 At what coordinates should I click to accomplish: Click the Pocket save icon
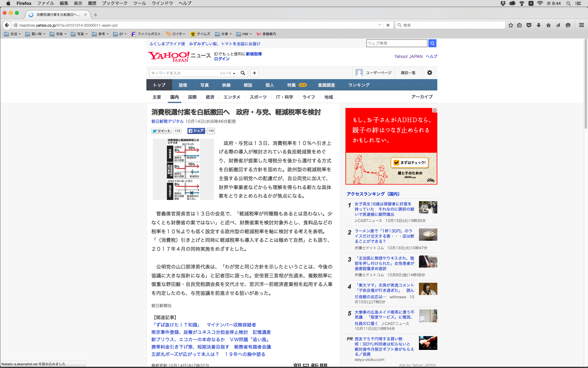pos(529,25)
